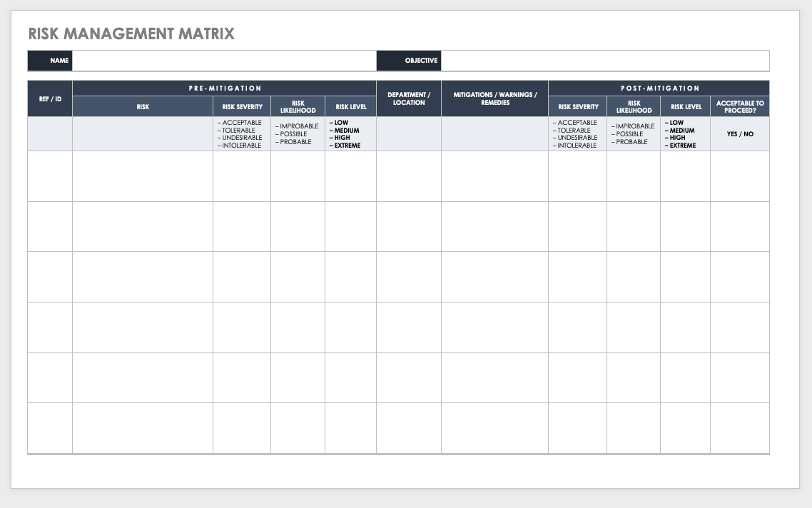Image resolution: width=812 pixels, height=508 pixels.
Task: Click the Mitigations / Warnings / Remedies header
Action: click(x=494, y=98)
